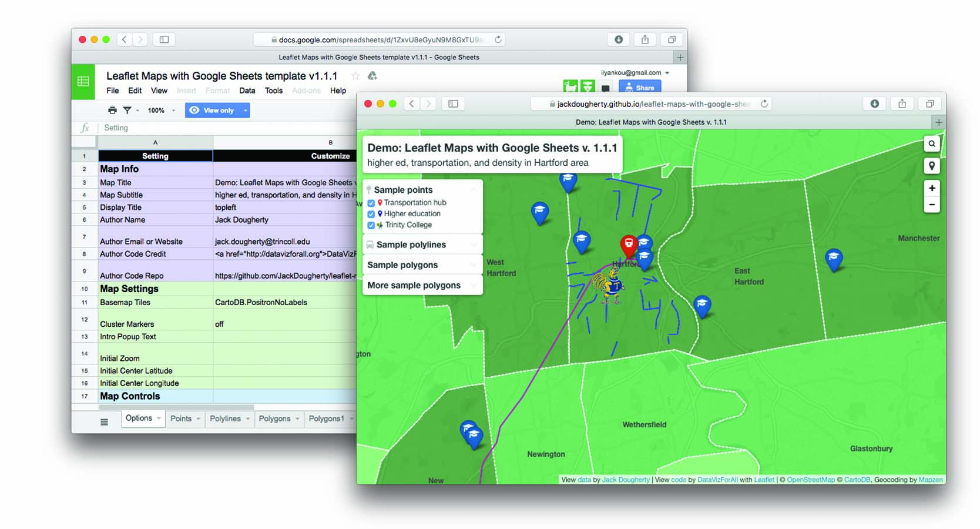Show tab overview in map browser window
Viewport: 980px width, 529px height.
point(929,103)
